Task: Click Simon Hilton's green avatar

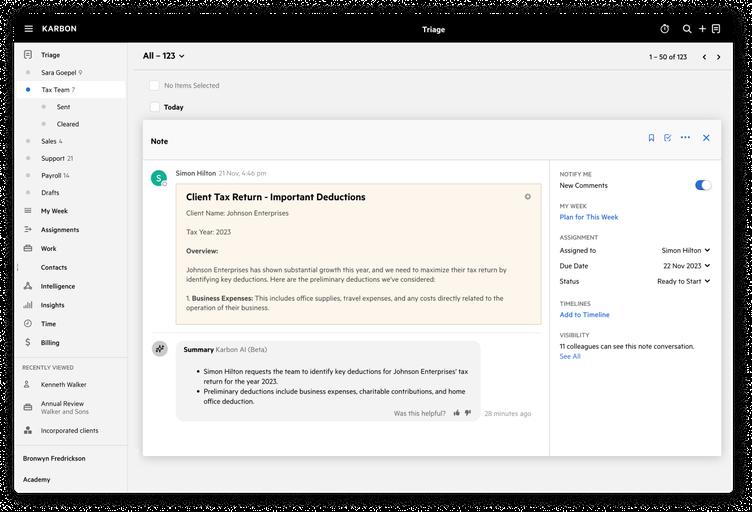Action: tap(159, 178)
